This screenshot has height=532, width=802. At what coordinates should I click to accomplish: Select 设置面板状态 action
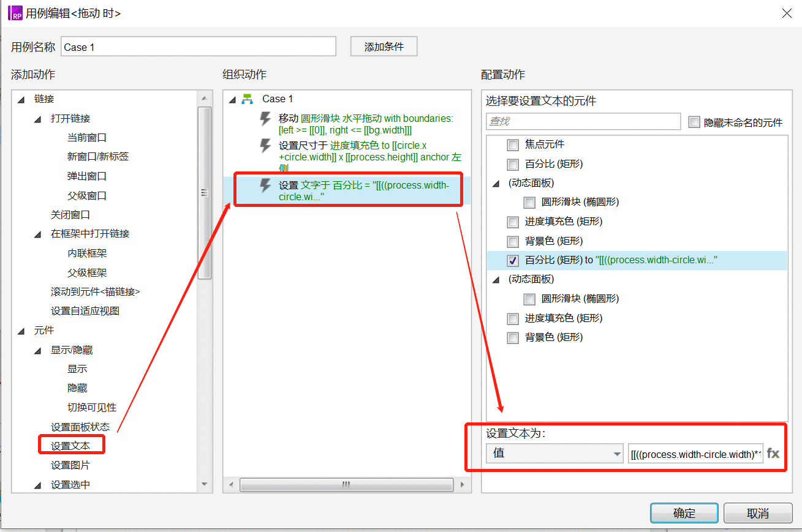[80, 427]
